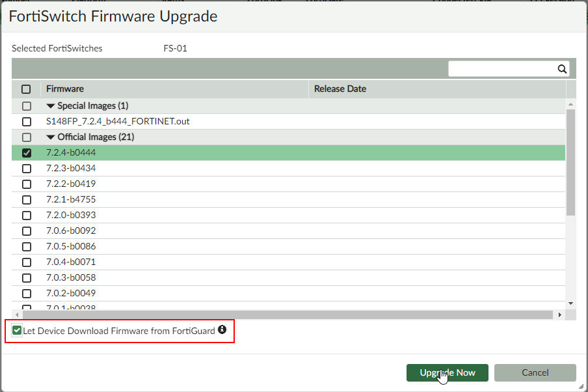
Task: Select the 7.0.6-b0092 checkbox
Action: pos(26,231)
